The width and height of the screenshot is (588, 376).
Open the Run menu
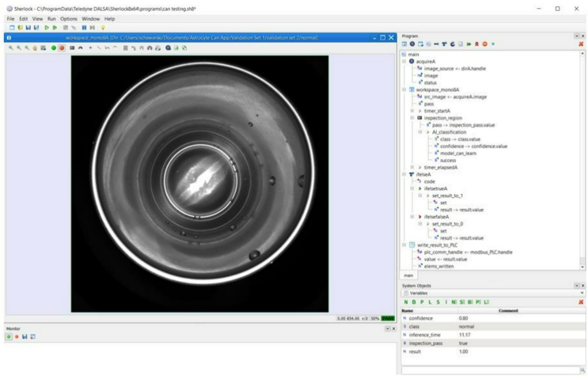[x=52, y=19]
